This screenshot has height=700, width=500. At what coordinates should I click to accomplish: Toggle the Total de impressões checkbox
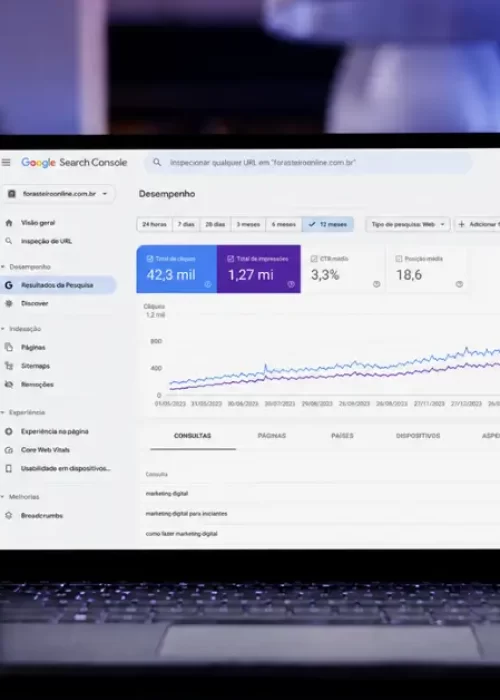[230, 258]
